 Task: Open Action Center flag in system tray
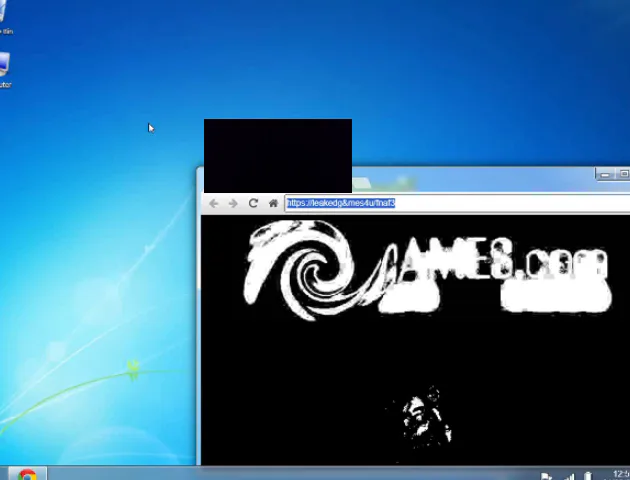[x=546, y=476]
